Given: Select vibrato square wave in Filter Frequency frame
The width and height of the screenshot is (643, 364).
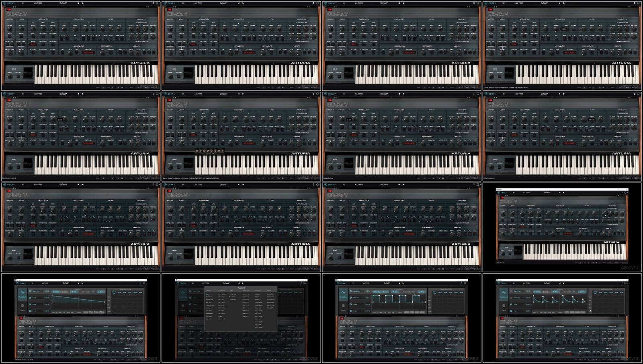Looking at the screenshot, I should pos(635,143).
